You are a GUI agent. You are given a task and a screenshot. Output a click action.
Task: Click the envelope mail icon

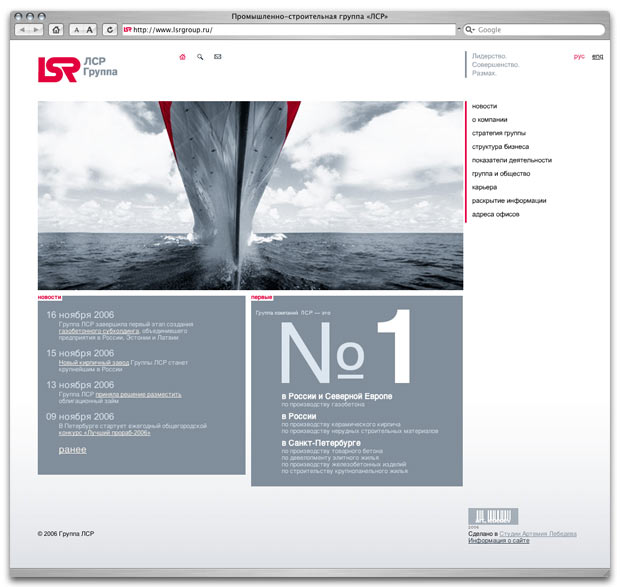click(x=218, y=57)
